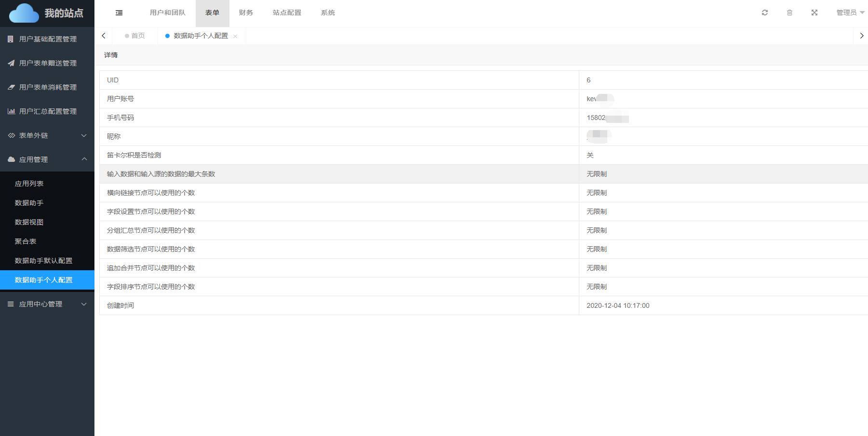
Task: Open 用户基础配置管理 in the sidebar
Action: pyautogui.click(x=48, y=39)
